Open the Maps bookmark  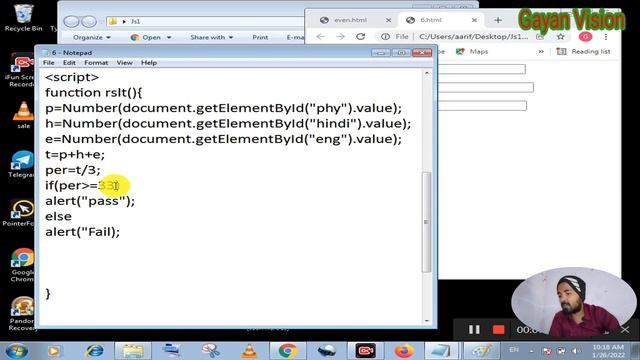pos(472,51)
